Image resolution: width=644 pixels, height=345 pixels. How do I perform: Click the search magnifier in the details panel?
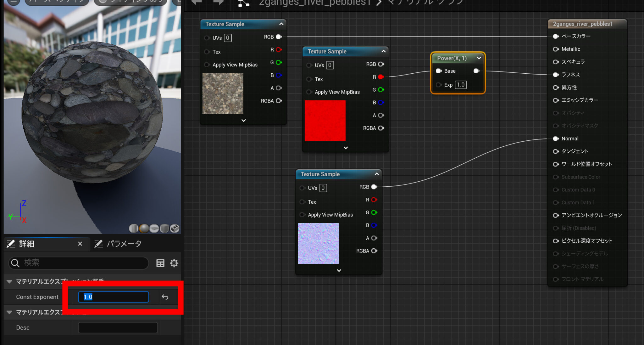(x=15, y=263)
